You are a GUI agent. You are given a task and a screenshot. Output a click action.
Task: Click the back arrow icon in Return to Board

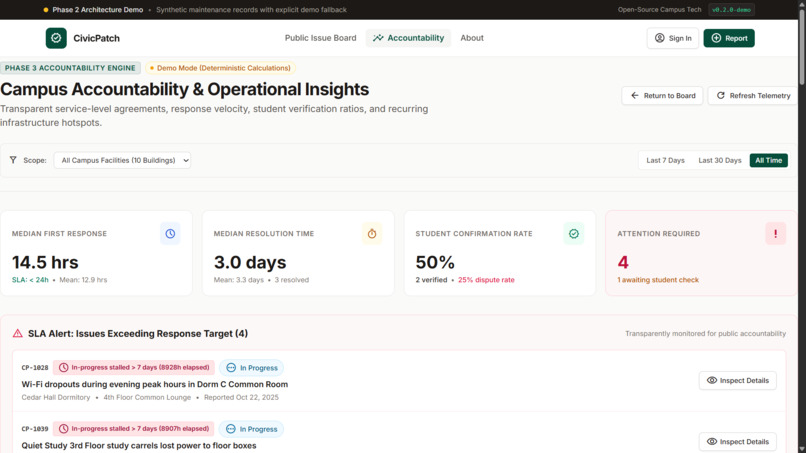(x=635, y=96)
